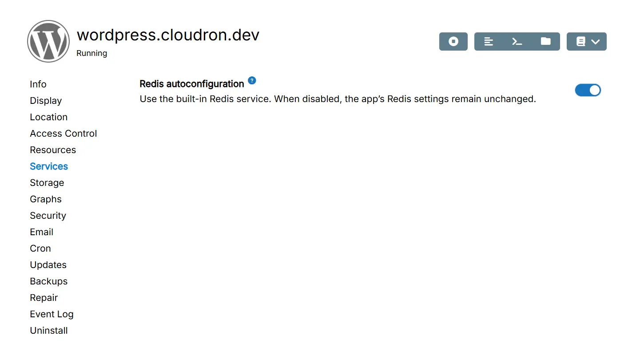This screenshot has width=644, height=363.
Task: Open the Info section
Action: pyautogui.click(x=38, y=84)
